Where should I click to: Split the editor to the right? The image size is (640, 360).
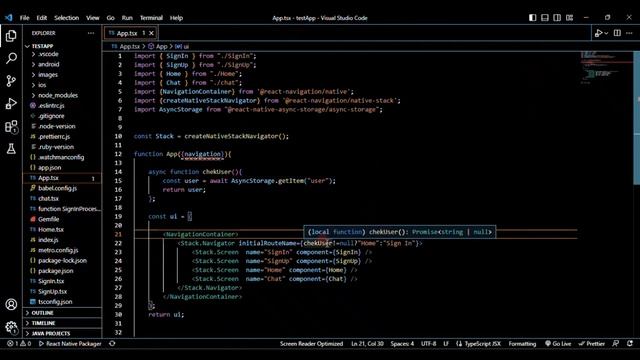617,33
